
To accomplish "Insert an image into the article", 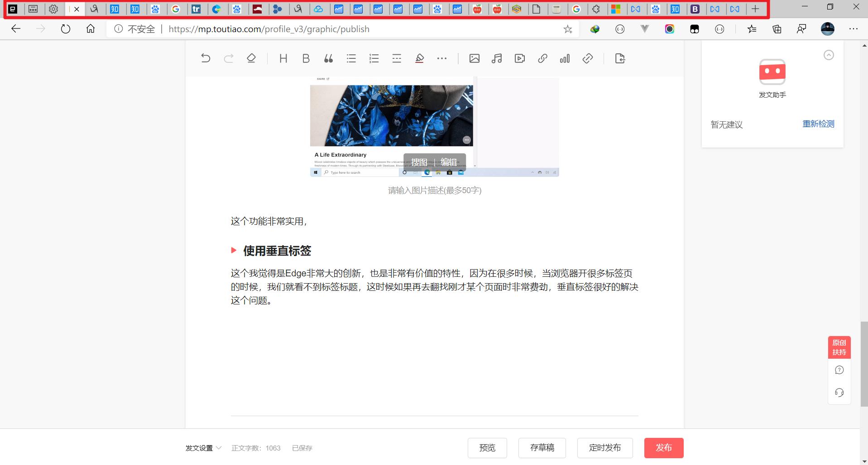I will (x=475, y=58).
